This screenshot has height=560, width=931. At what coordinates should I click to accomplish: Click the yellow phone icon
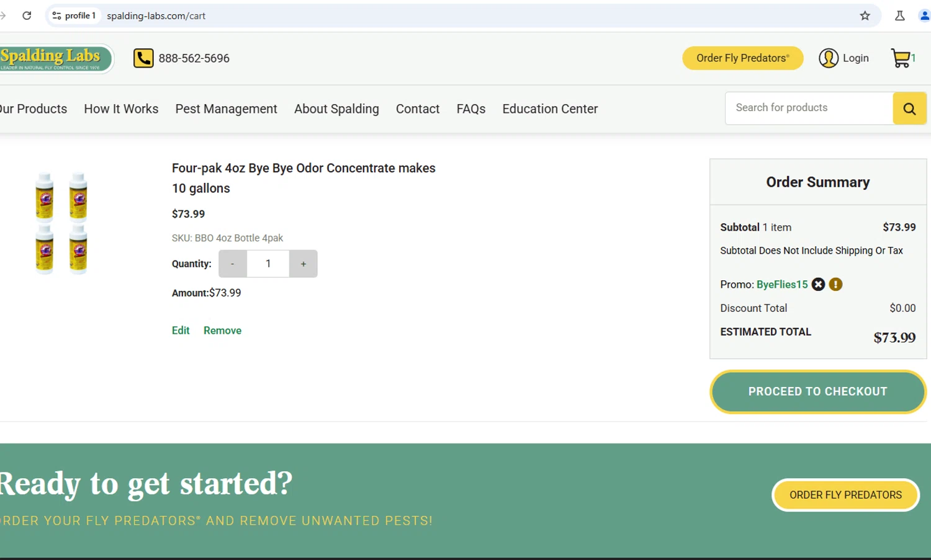[x=143, y=58]
